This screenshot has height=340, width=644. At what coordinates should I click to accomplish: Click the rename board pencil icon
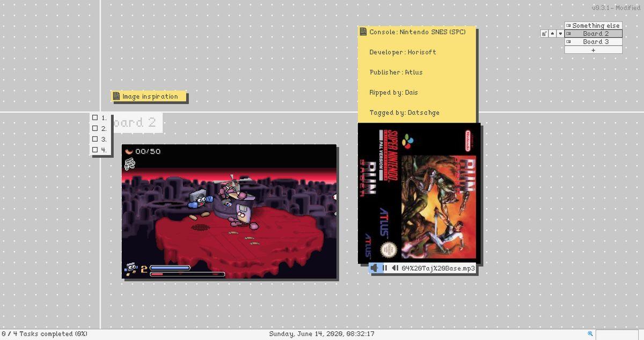(544, 34)
